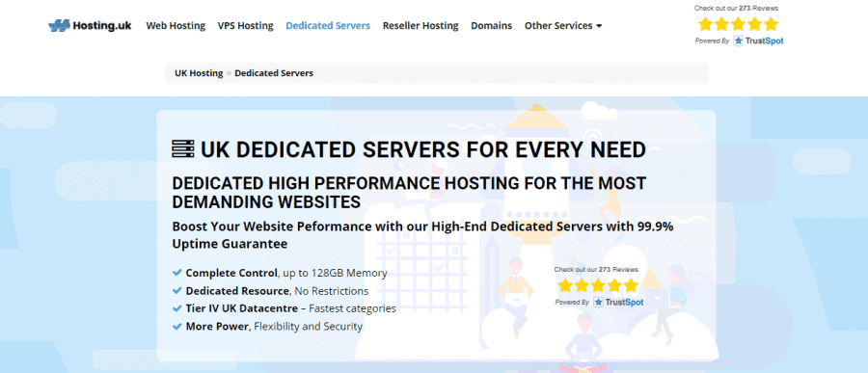Click 'Tier IV UK Datacentre – Fastest categories'
The height and width of the screenshot is (373, 868).
[290, 308]
